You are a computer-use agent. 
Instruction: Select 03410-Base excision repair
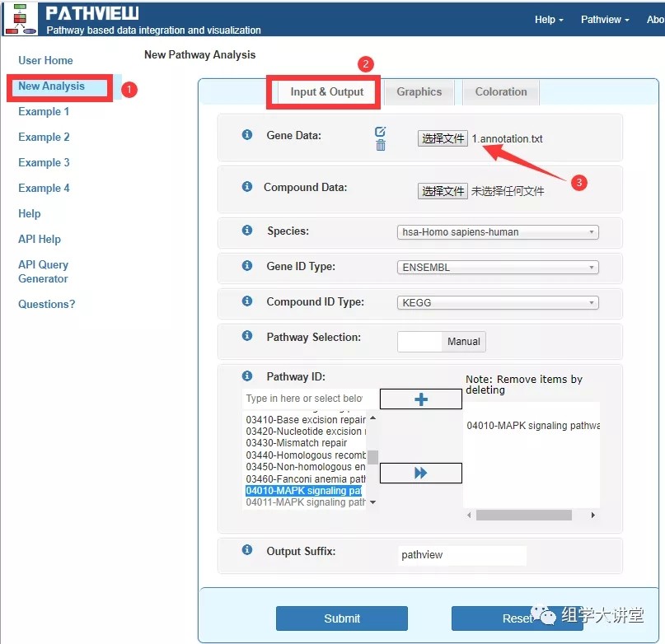click(306, 420)
